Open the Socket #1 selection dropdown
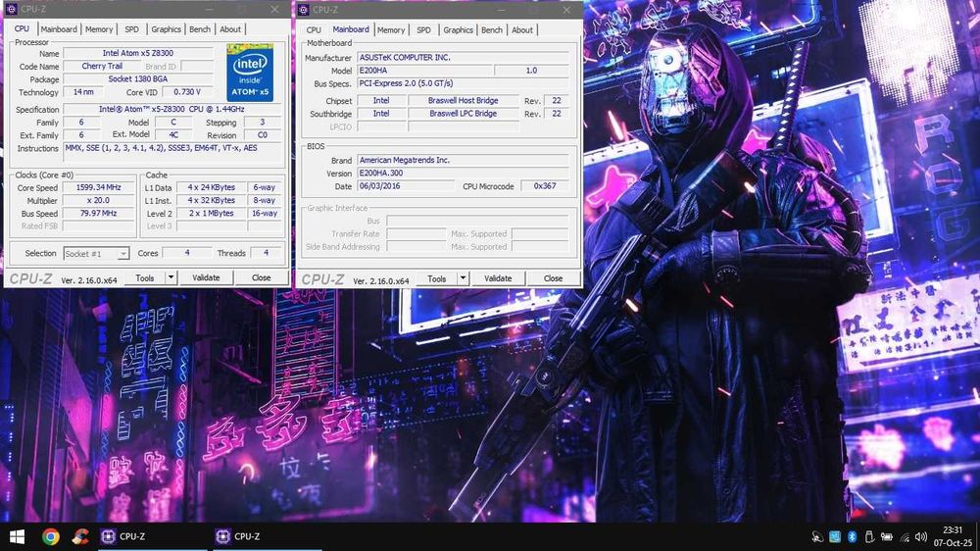Image resolution: width=980 pixels, height=551 pixels. (x=96, y=253)
